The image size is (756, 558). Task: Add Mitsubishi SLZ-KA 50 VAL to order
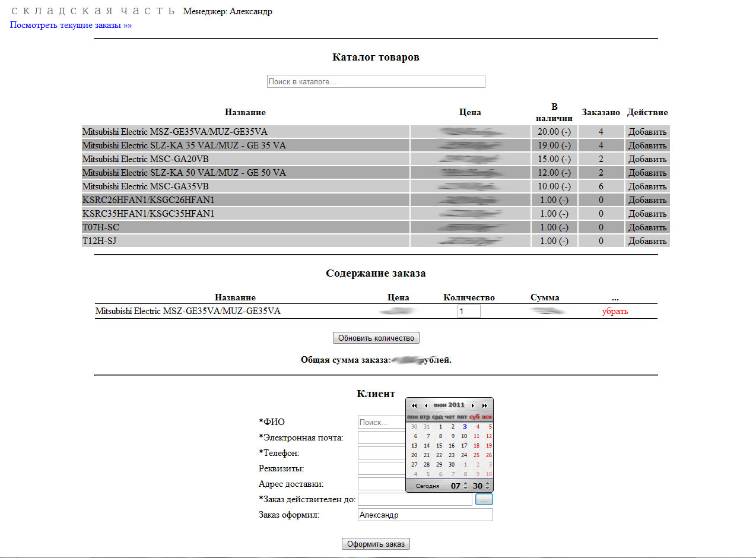click(647, 173)
